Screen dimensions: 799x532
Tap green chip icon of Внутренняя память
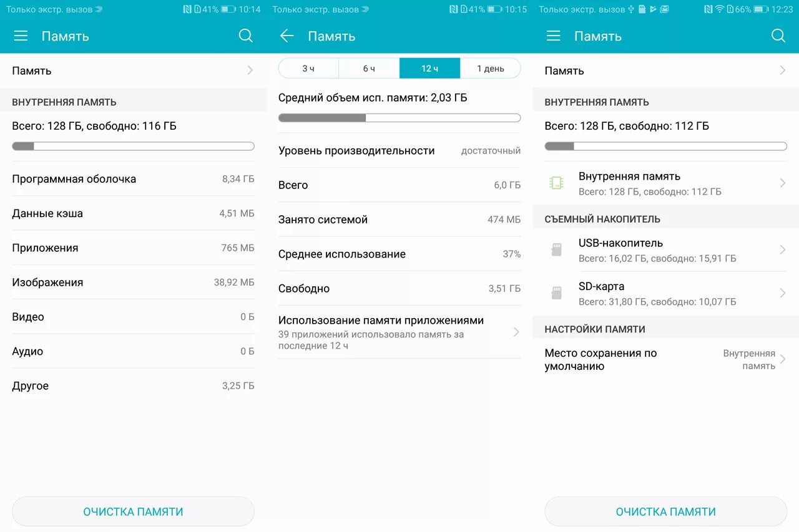coord(556,183)
